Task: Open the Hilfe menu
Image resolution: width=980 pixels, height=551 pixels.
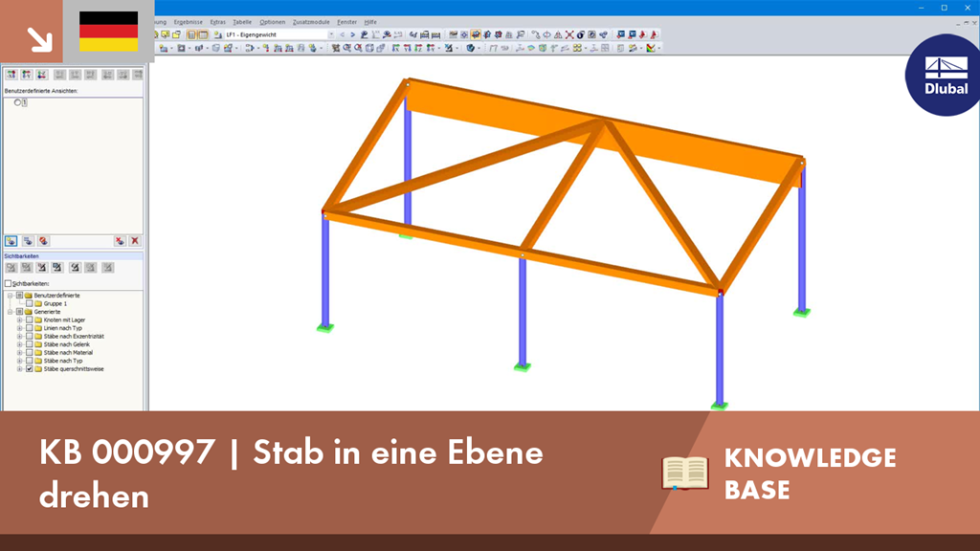Action: click(x=370, y=22)
